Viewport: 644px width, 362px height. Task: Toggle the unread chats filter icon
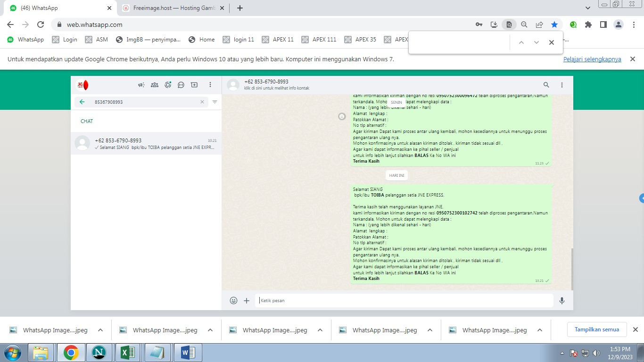pyautogui.click(x=215, y=102)
